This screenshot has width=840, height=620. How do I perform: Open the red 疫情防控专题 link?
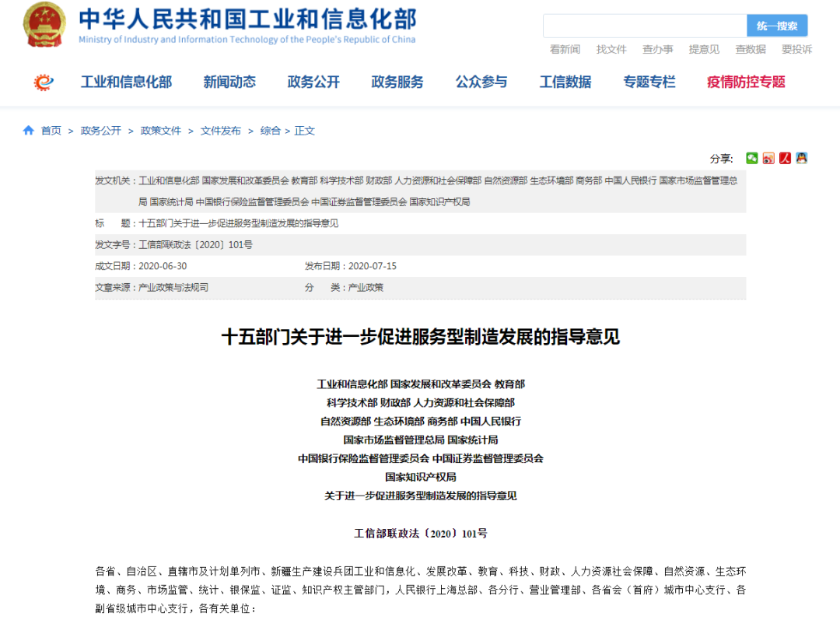point(746,82)
